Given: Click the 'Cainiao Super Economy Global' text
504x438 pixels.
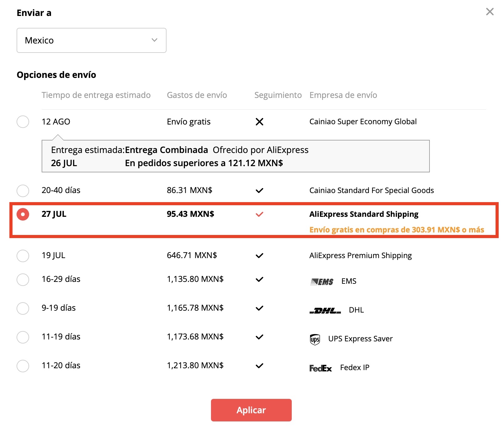Looking at the screenshot, I should pos(363,122).
